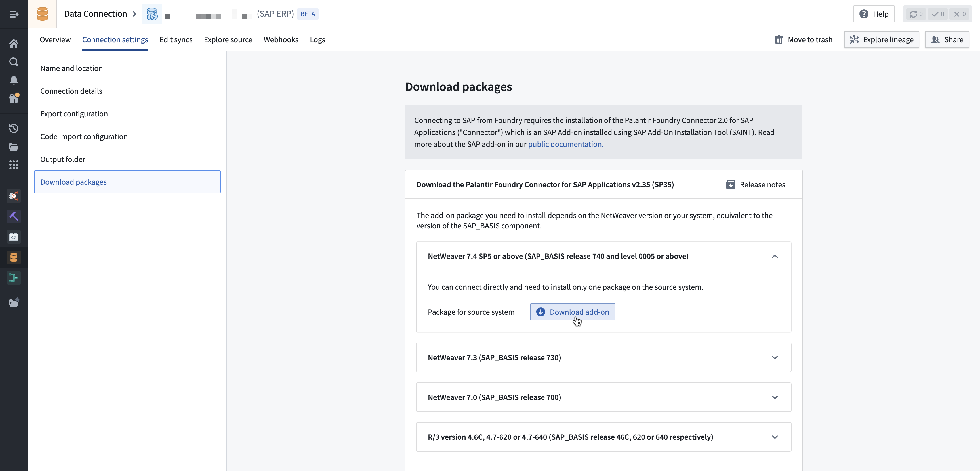Open the notifications bell icon
The height and width of the screenshot is (471, 980).
14,80
